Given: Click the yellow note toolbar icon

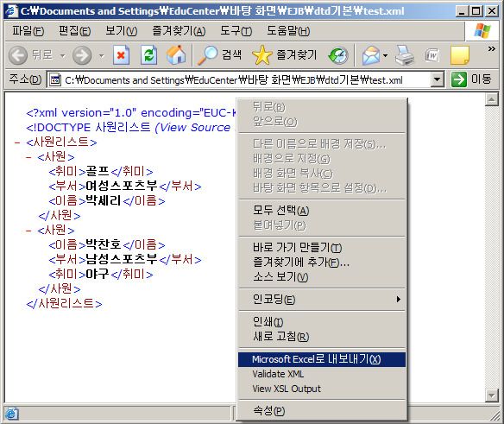Looking at the screenshot, I should click(x=460, y=55).
